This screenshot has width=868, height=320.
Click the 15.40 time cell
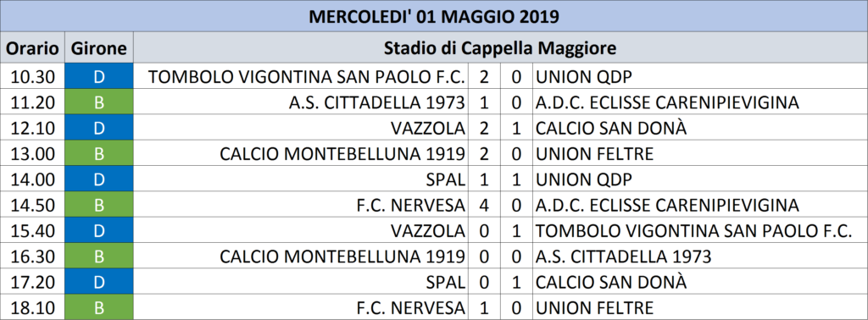pos(33,230)
